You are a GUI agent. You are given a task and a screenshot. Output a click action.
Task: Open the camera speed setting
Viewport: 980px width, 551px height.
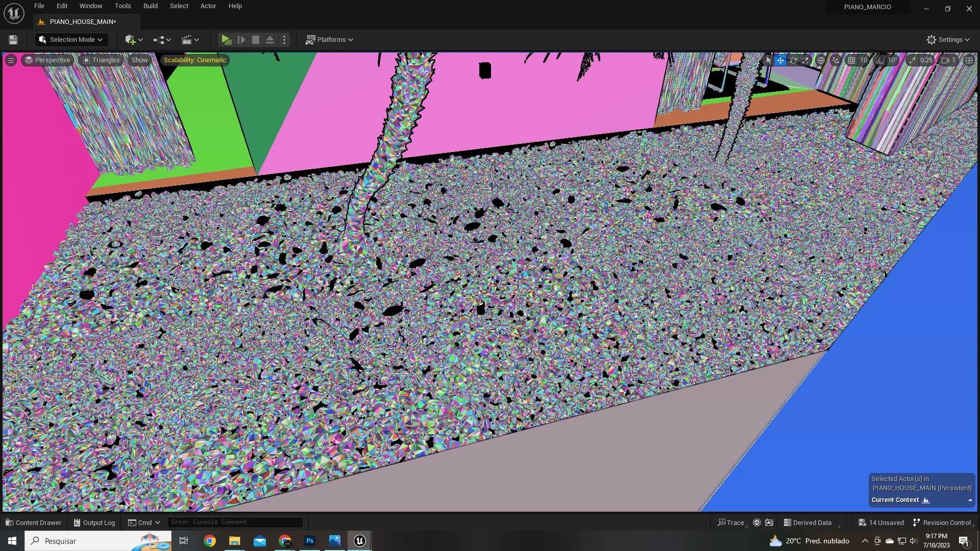(x=948, y=60)
